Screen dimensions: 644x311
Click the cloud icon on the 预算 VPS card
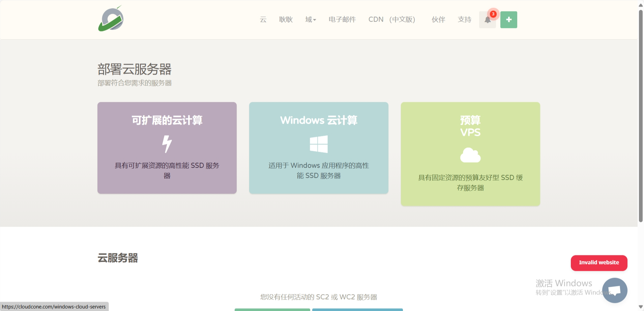tap(470, 155)
